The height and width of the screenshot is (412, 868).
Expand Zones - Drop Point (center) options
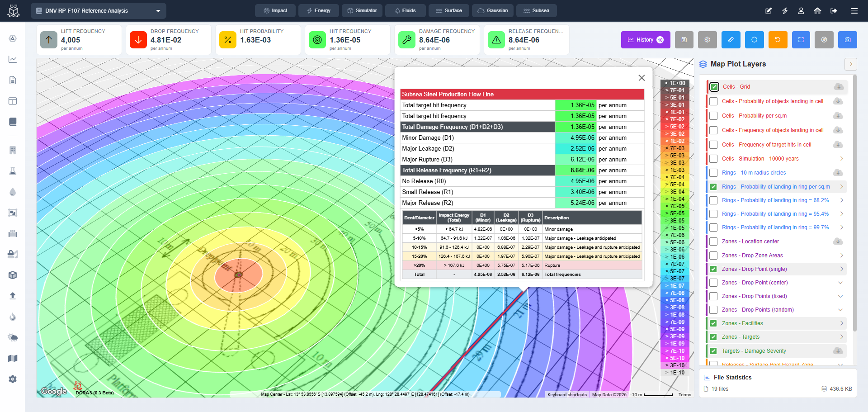point(840,283)
